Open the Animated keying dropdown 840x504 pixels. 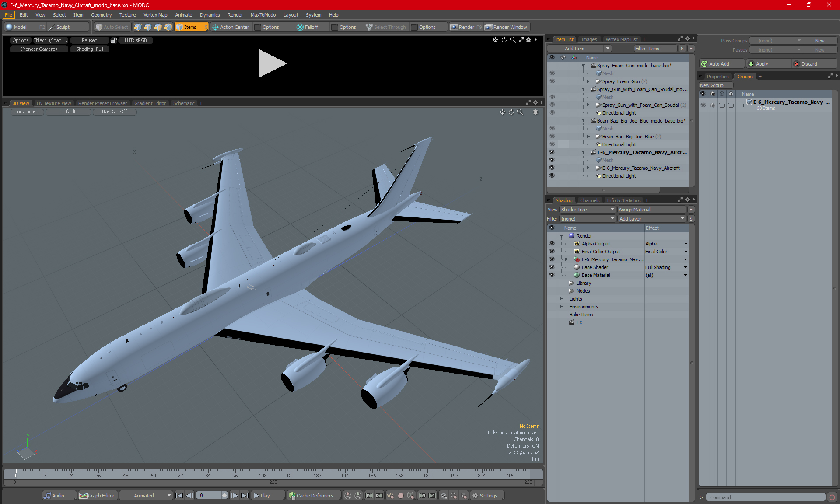click(x=146, y=496)
